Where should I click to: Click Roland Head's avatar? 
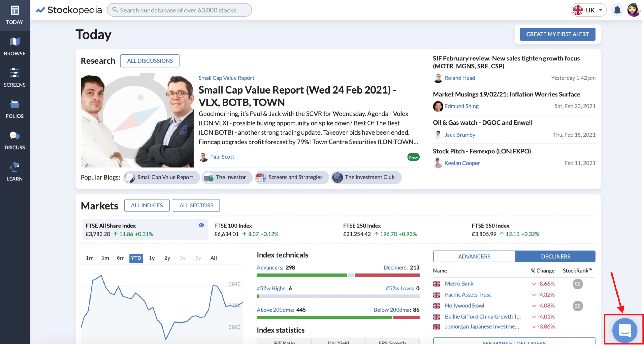tap(438, 78)
